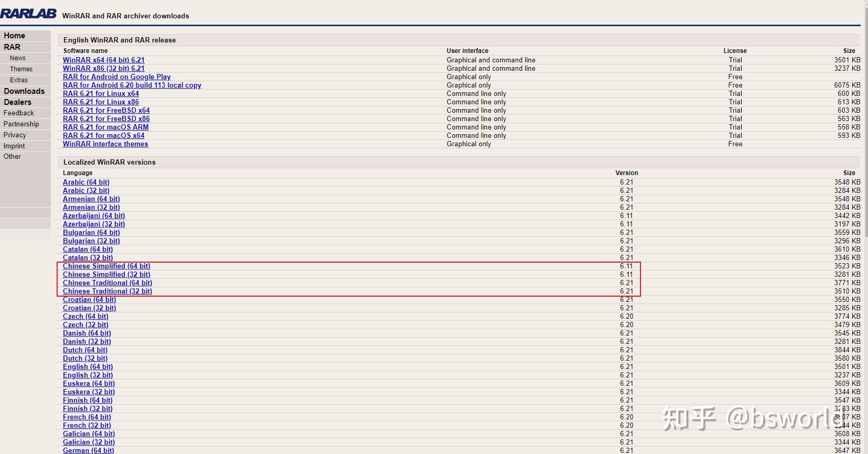Download Azerbaijani (32 bit) version
This screenshot has width=868, height=454.
tap(94, 224)
